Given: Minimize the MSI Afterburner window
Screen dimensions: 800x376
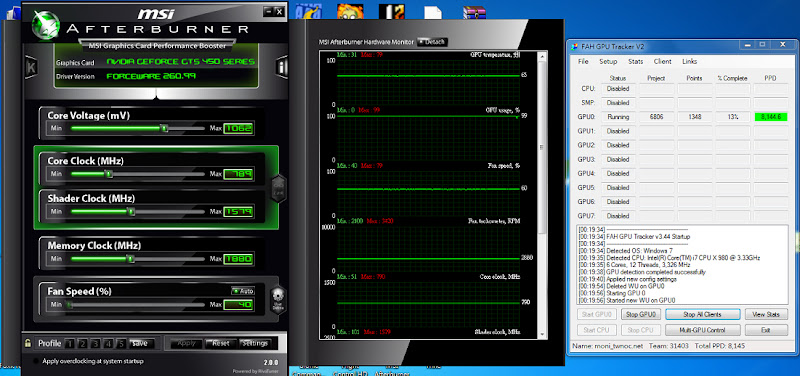Looking at the screenshot, I should click(x=269, y=11).
